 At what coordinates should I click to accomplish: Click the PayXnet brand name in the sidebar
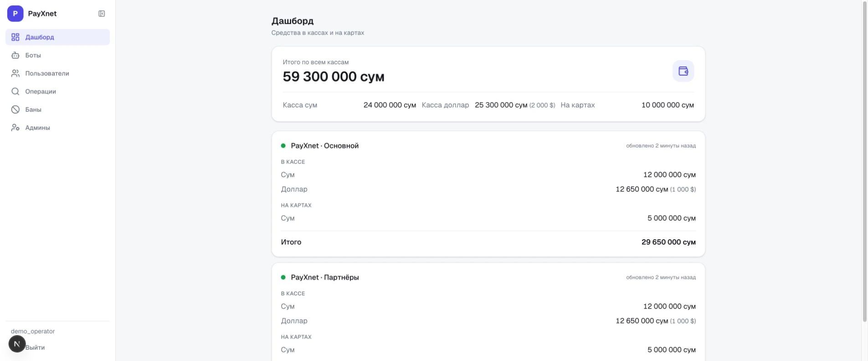tap(42, 14)
